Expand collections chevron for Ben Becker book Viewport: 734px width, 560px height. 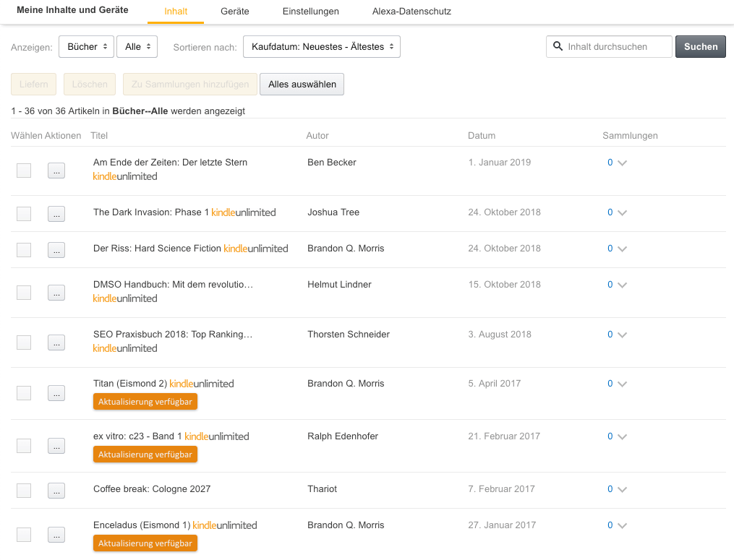click(x=622, y=163)
